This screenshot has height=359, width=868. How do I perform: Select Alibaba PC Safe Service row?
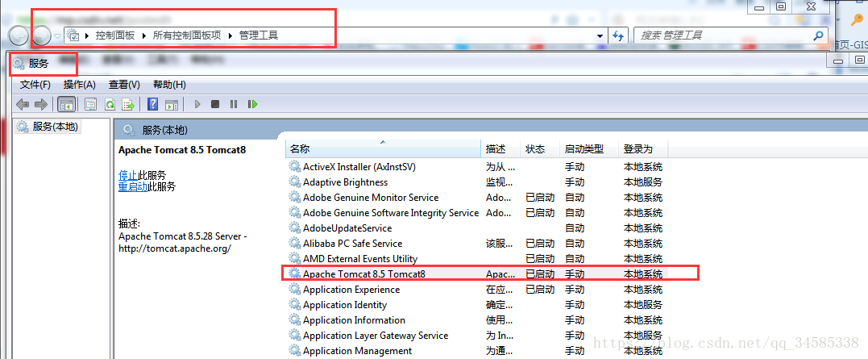[x=477, y=244]
